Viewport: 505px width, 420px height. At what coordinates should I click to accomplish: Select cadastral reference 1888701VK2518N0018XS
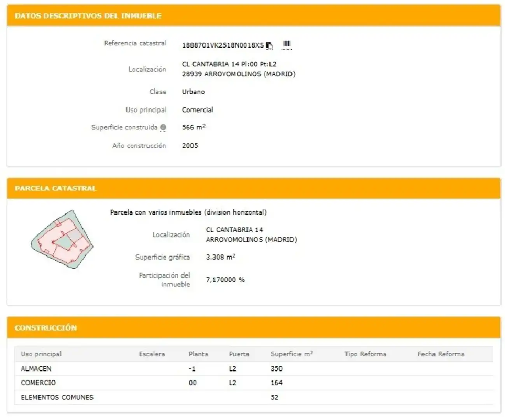click(223, 45)
